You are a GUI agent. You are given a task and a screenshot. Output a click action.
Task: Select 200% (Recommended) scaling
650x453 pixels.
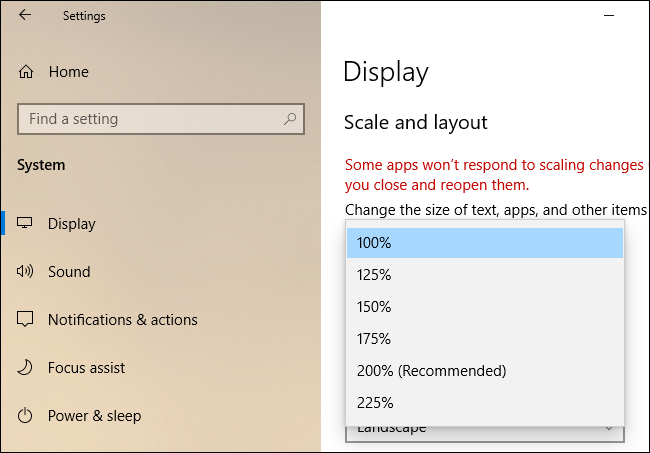coord(484,371)
